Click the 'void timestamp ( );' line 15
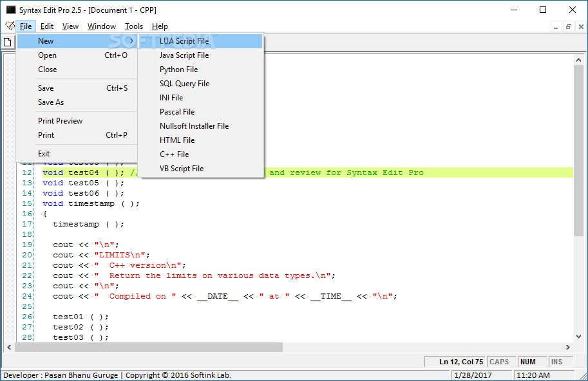This screenshot has width=588, height=381. 91,203
